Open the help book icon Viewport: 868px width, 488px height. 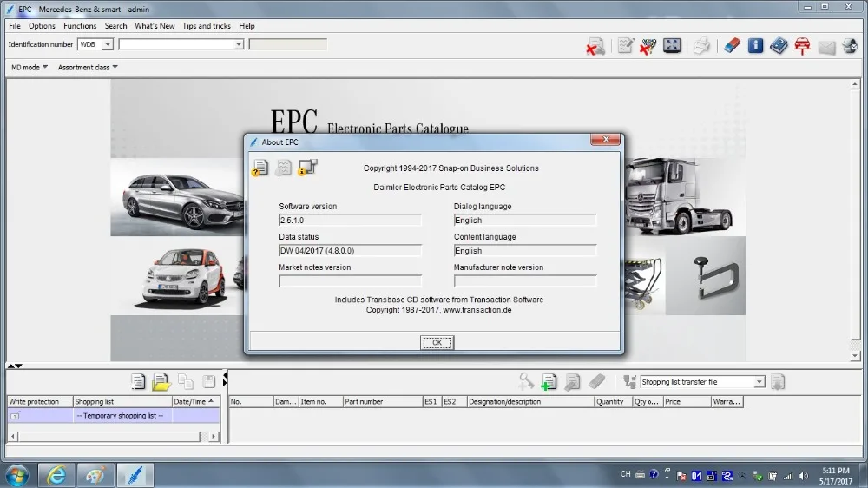[x=779, y=45]
